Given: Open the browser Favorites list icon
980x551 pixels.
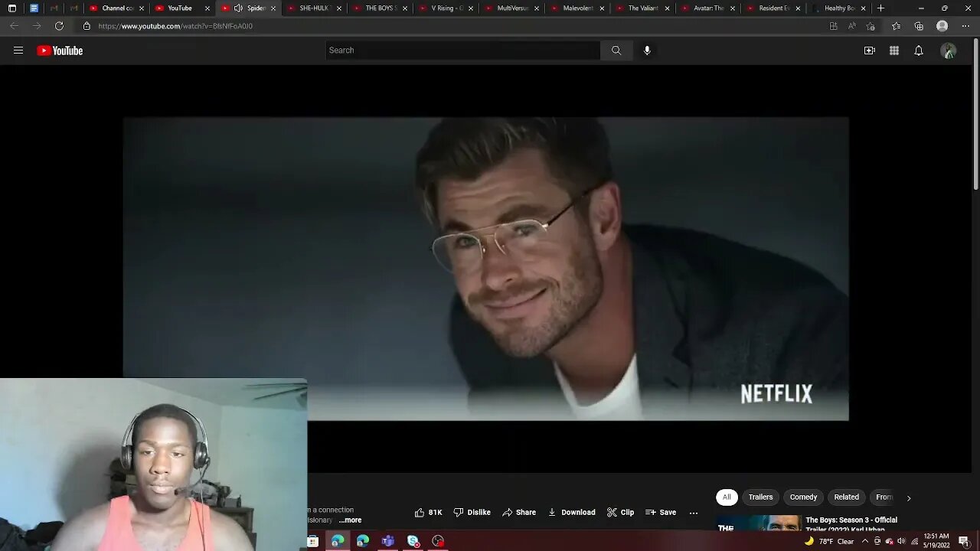Looking at the screenshot, I should 896,26.
